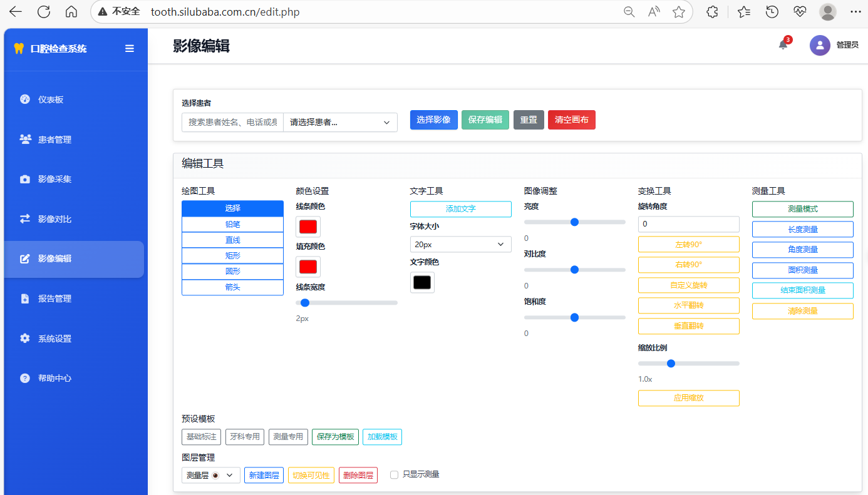Enable the 只显示测量 checkbox
868x495 pixels.
point(394,475)
